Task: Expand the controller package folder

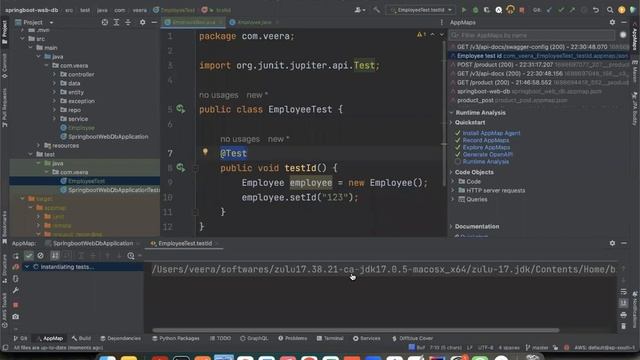Action: click(54, 74)
